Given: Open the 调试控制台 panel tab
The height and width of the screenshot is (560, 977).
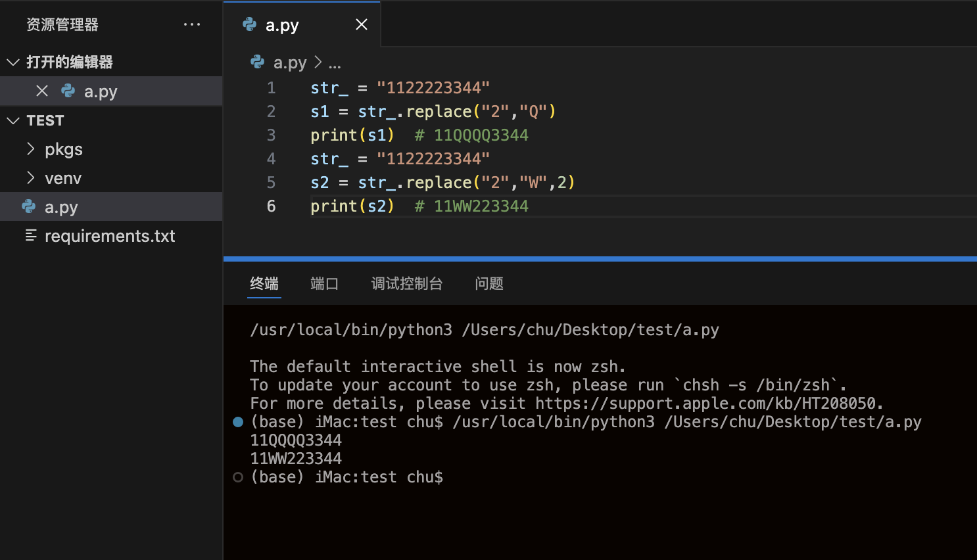Looking at the screenshot, I should tap(406, 284).
